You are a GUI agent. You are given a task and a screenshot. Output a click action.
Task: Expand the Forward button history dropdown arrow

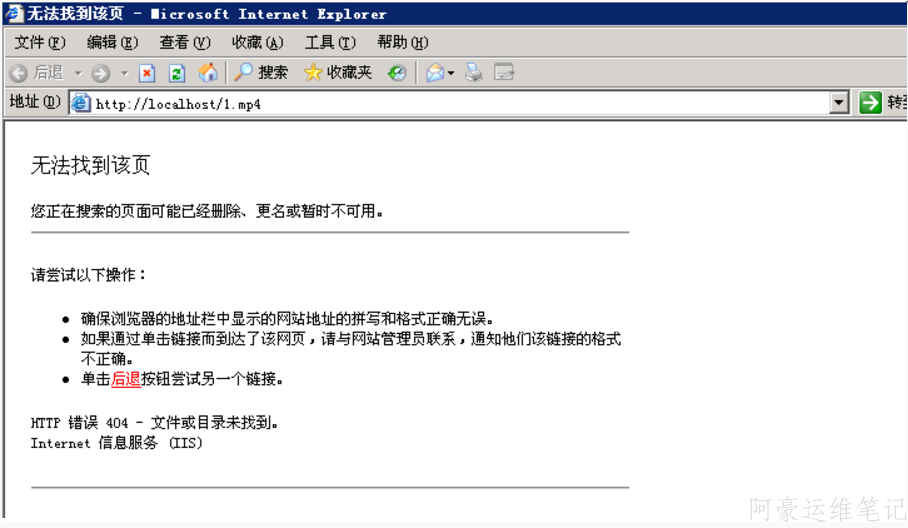pos(124,73)
